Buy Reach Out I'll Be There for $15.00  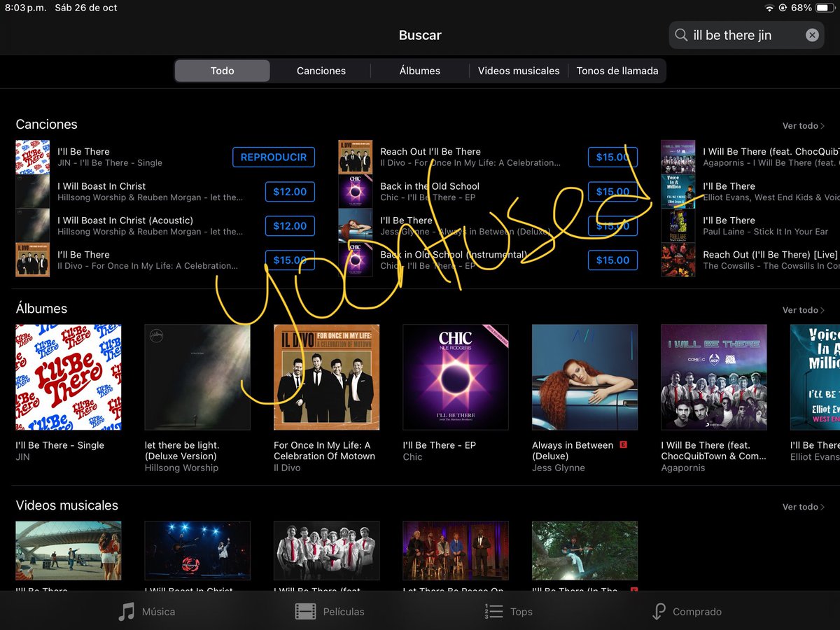pyautogui.click(x=612, y=157)
